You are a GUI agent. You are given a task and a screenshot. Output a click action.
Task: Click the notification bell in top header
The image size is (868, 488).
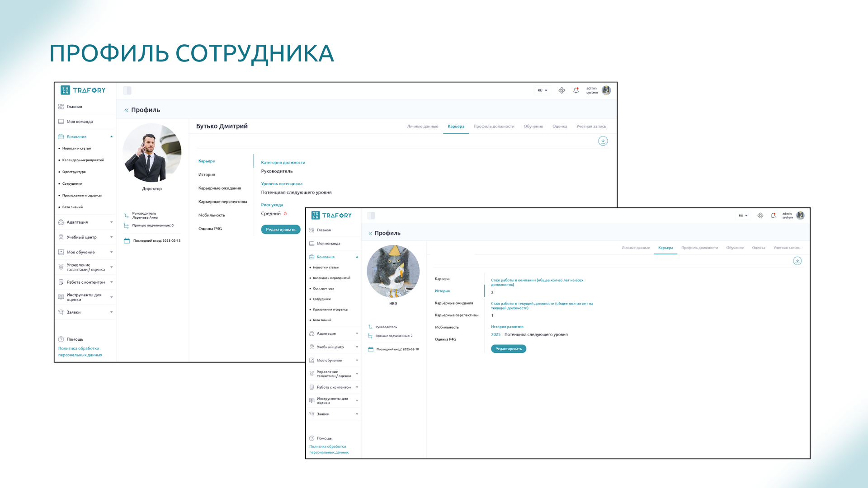pyautogui.click(x=576, y=90)
